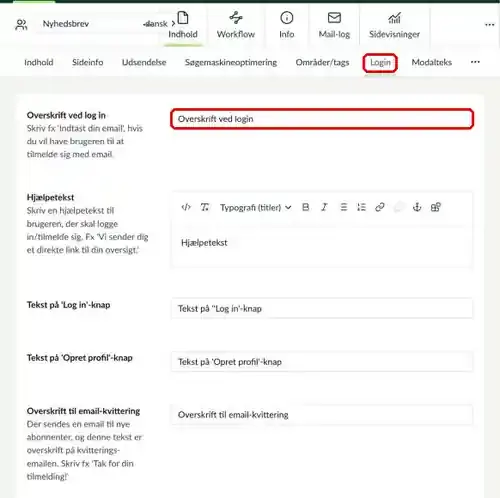Open the dansk language breadcrumb chevron

[x=173, y=24]
